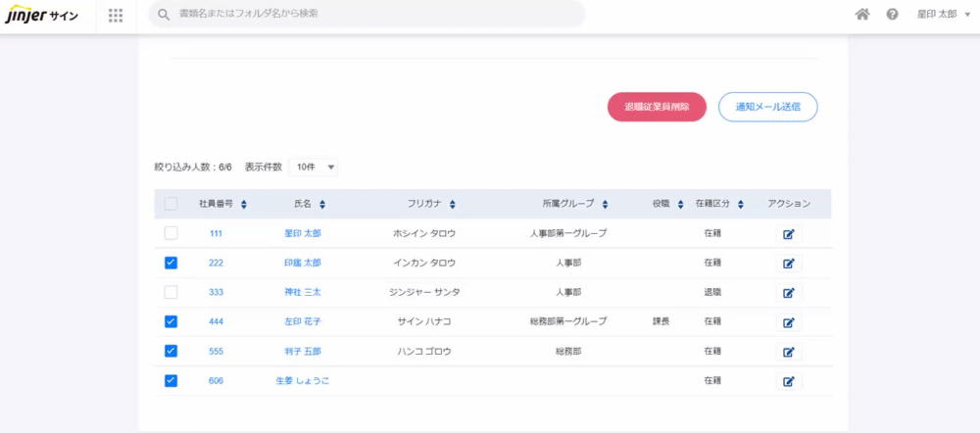Open employee link 印鑑 太郎
The width and height of the screenshot is (980, 433).
pos(303,264)
